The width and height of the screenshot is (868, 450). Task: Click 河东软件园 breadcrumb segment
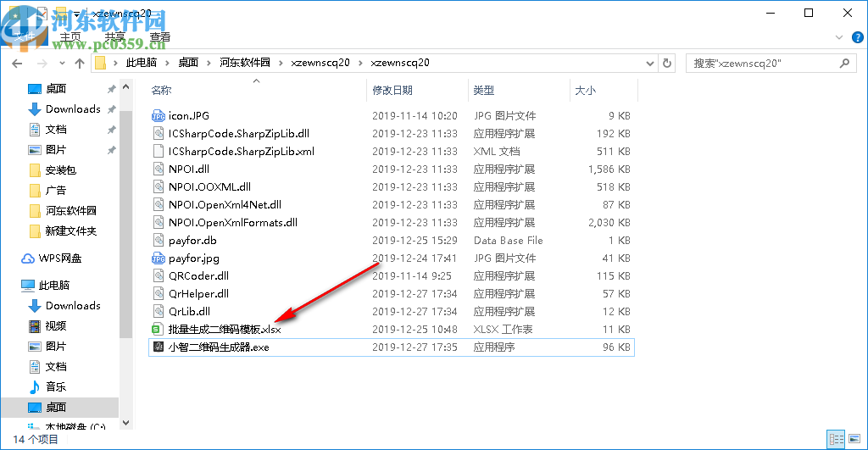pos(245,63)
